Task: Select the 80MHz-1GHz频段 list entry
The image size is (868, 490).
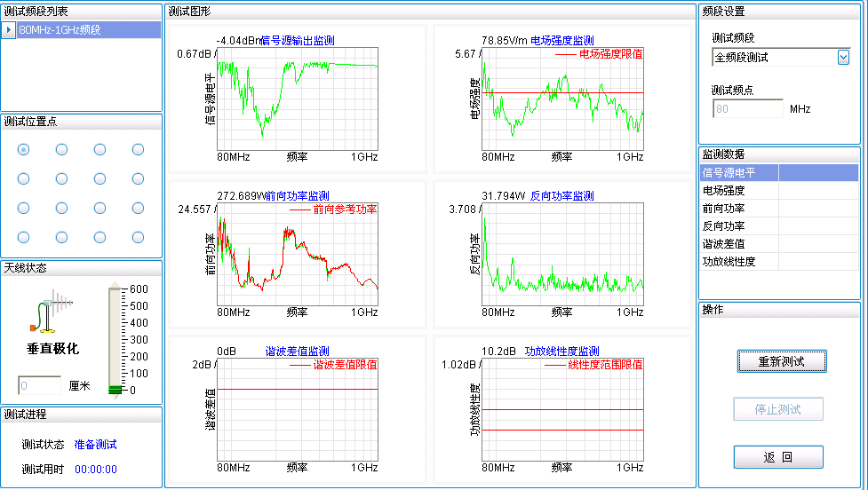Action: 87,30
